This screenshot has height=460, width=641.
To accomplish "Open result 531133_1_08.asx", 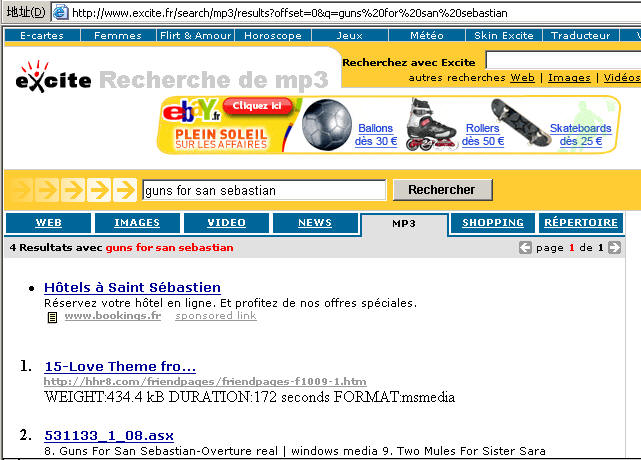I will pos(109,436).
